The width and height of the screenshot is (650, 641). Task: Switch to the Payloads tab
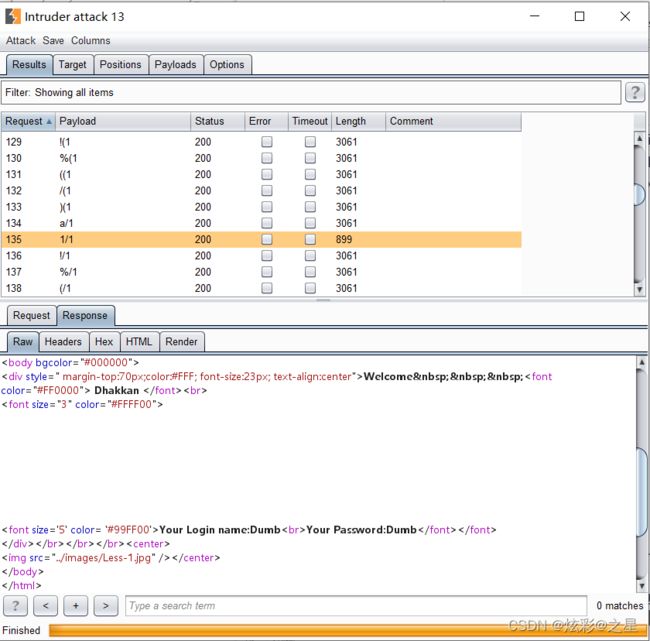[x=175, y=65]
